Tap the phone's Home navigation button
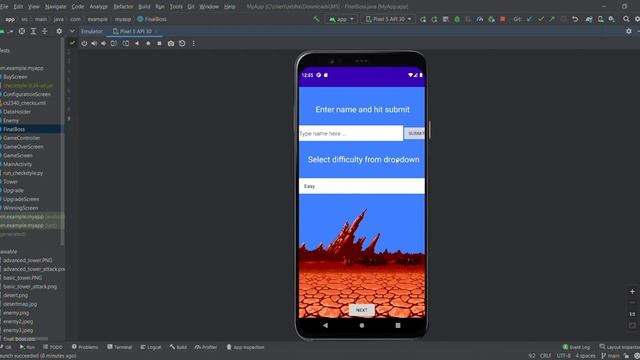The width and height of the screenshot is (640, 360). point(362,325)
